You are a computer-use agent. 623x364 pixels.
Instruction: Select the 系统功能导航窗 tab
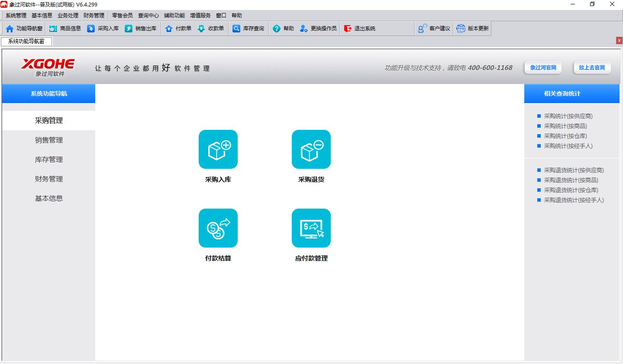[x=26, y=42]
